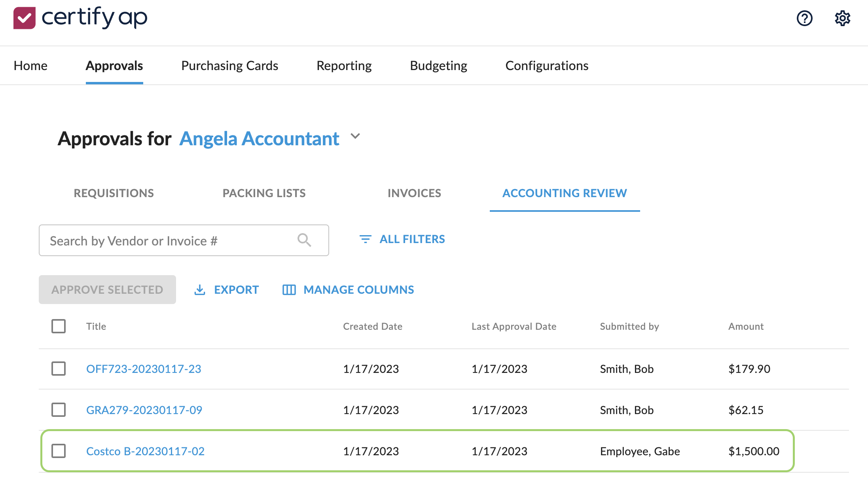Viewport: 868px width, 479px height.
Task: Click the Export button label
Action: point(236,290)
